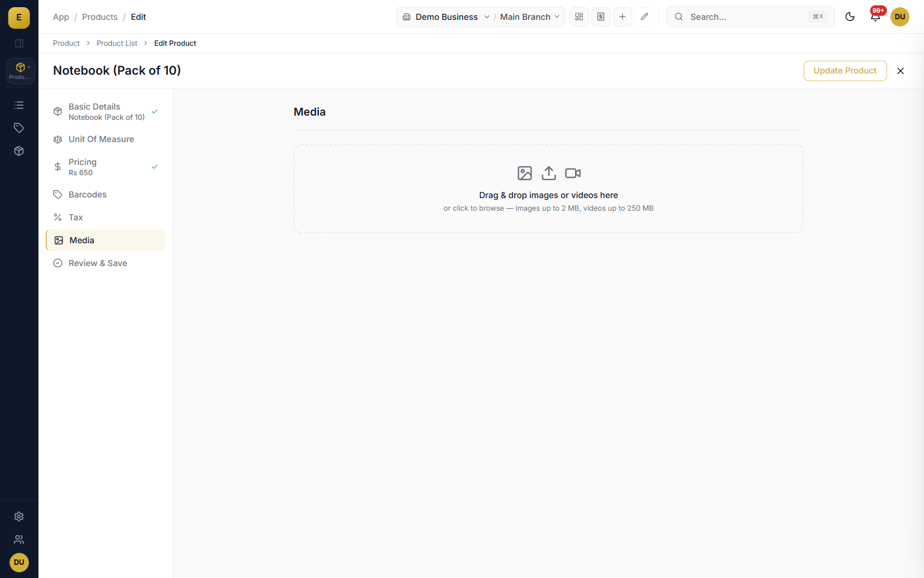Click Update Product button
The width and height of the screenshot is (924, 578).
[x=845, y=70]
